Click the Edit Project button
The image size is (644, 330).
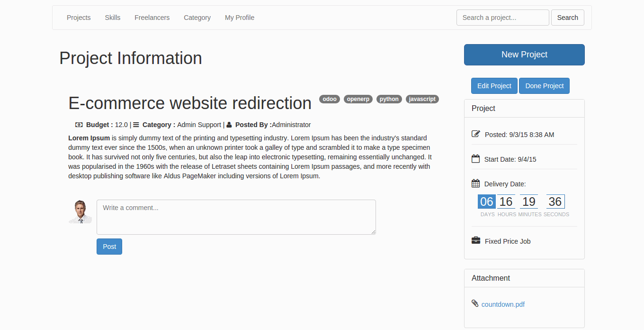tap(494, 86)
